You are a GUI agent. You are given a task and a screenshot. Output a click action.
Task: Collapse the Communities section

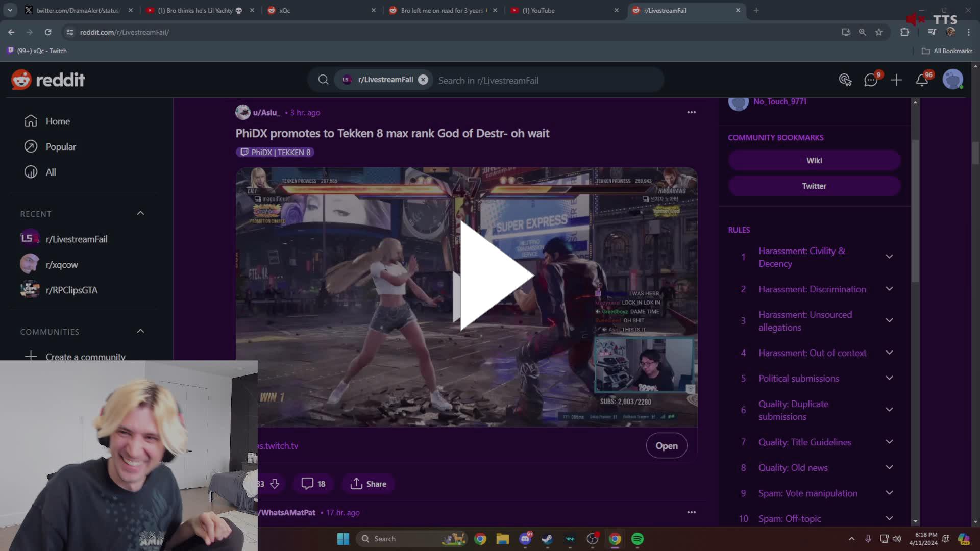140,331
